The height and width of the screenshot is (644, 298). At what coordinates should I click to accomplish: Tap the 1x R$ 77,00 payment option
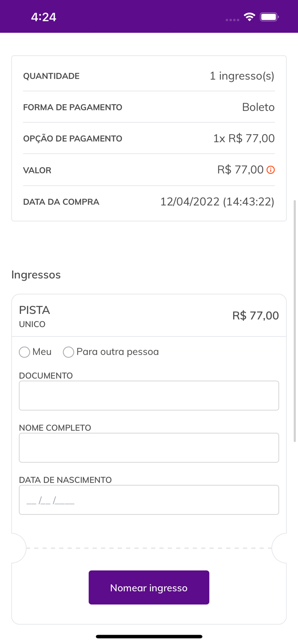[243, 138]
